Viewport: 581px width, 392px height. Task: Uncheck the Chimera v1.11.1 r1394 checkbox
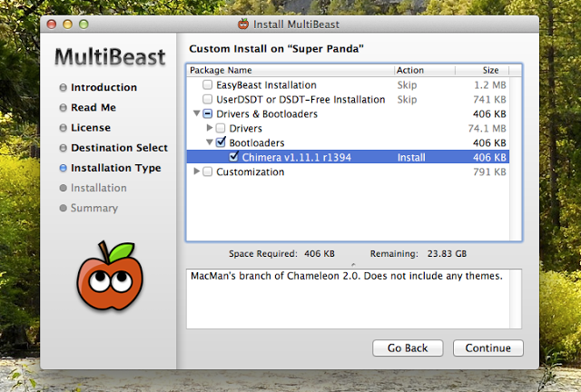click(x=233, y=156)
